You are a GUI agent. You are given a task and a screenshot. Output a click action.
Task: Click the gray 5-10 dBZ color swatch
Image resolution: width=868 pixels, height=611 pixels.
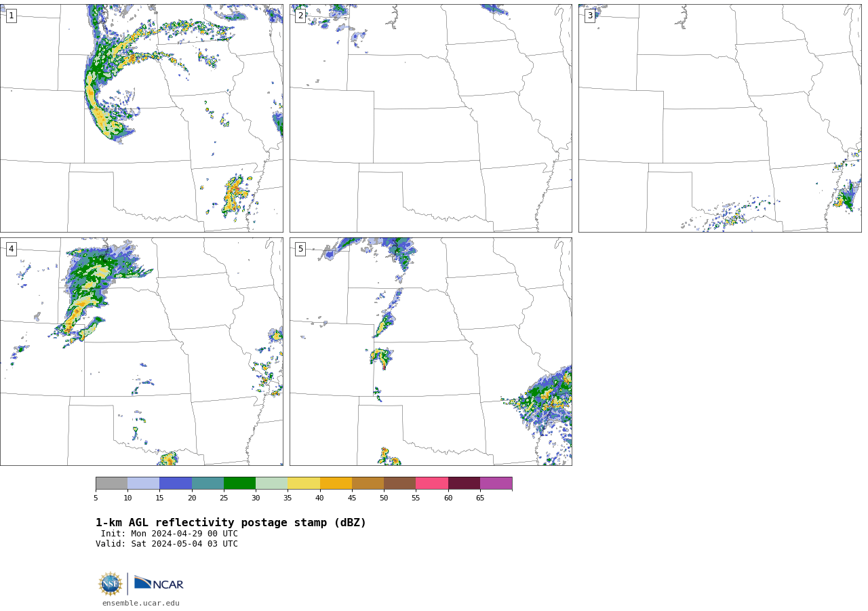point(111,484)
